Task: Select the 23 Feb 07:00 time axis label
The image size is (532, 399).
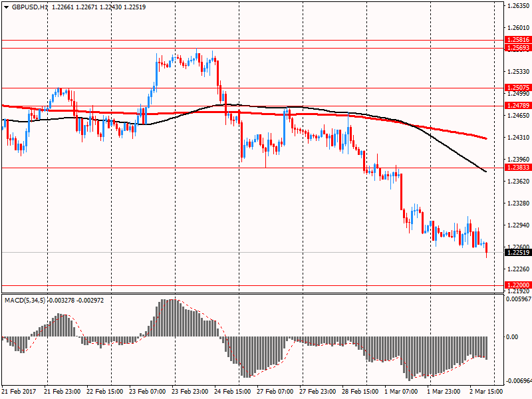Action: pyautogui.click(x=148, y=392)
